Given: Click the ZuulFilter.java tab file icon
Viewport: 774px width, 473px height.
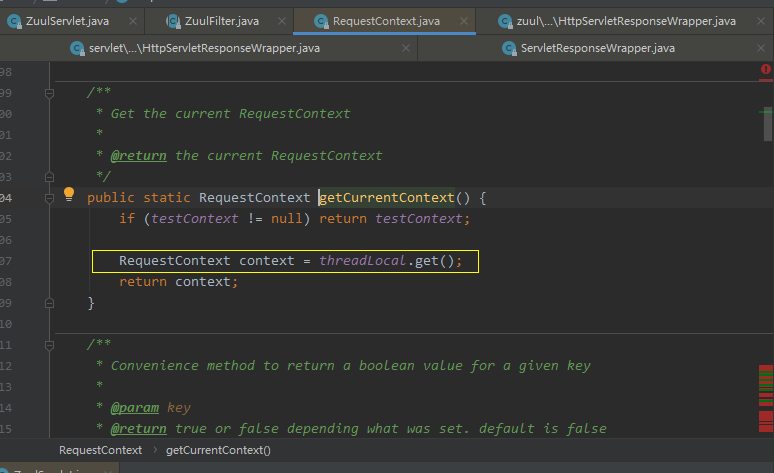Looking at the screenshot, I should pyautogui.click(x=170, y=19).
